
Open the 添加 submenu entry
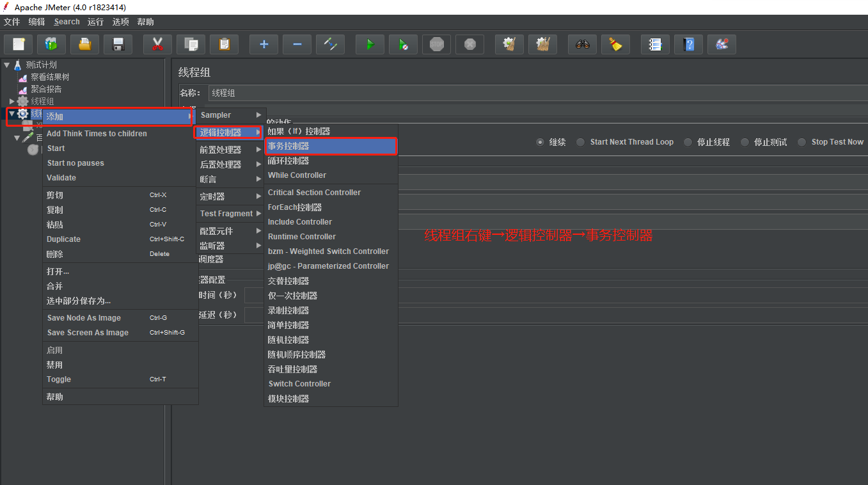coord(118,116)
